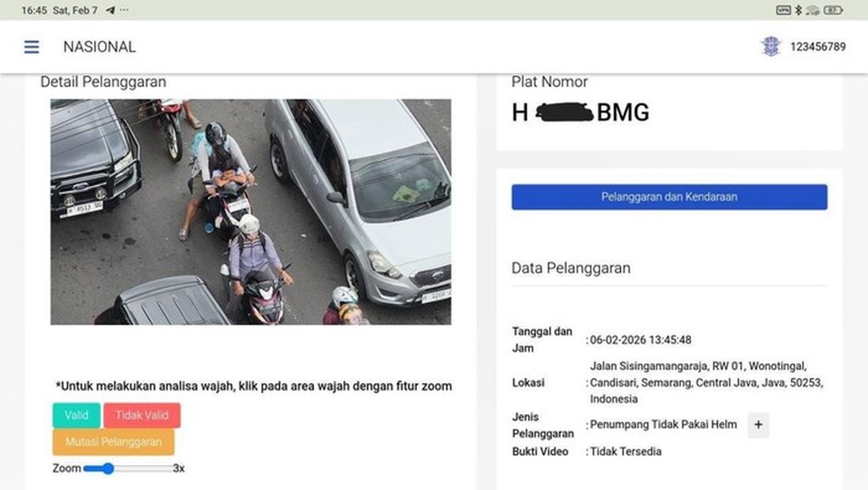Click the violation evidence photo
The height and width of the screenshot is (490, 868).
(250, 212)
